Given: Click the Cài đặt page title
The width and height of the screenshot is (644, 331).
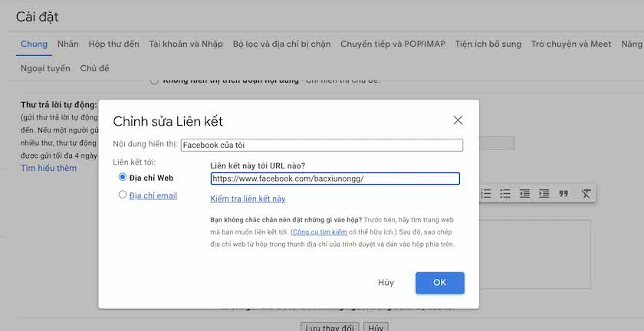Looking at the screenshot, I should [38, 17].
